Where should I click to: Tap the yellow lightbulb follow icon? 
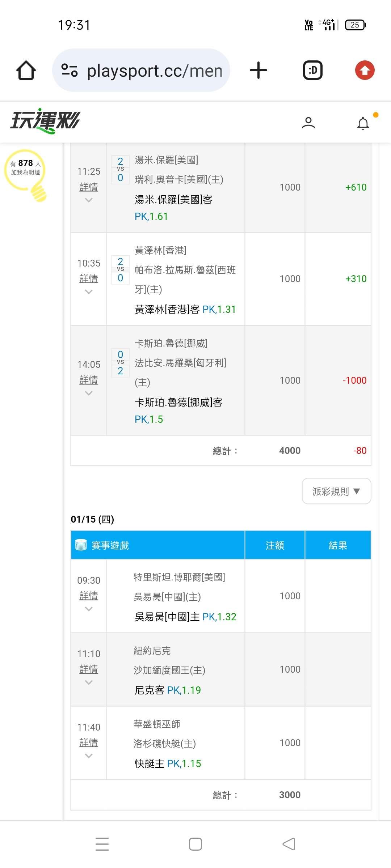[26, 174]
